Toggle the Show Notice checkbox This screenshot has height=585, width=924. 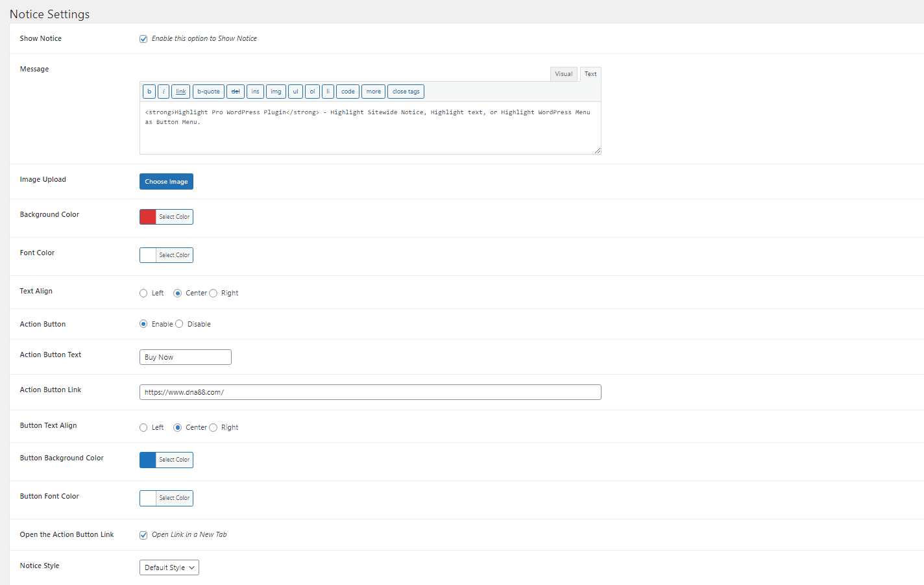[143, 39]
